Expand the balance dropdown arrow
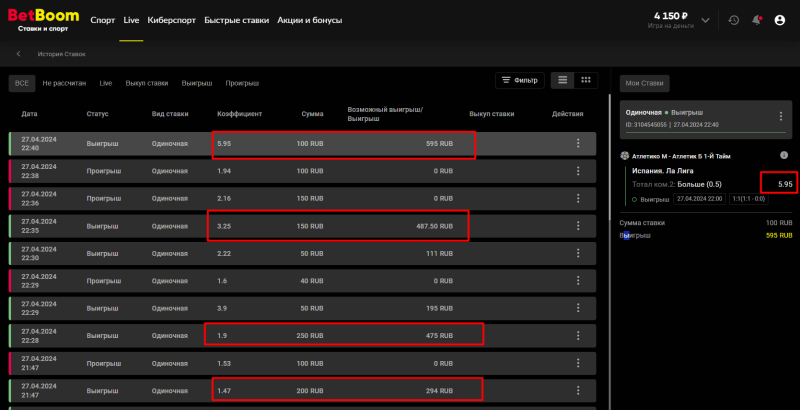 pos(706,20)
